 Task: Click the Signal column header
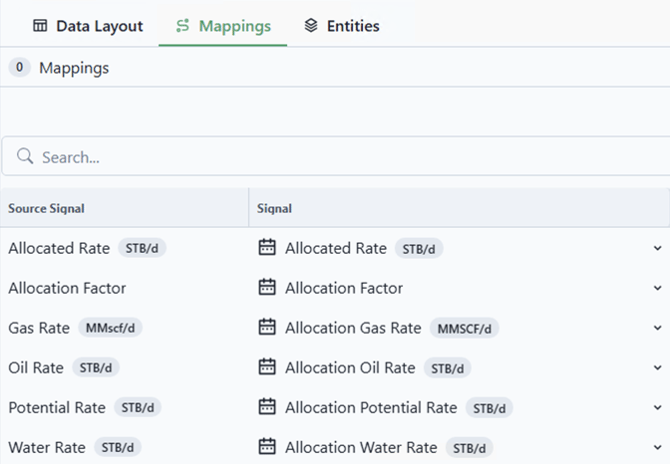pos(275,208)
